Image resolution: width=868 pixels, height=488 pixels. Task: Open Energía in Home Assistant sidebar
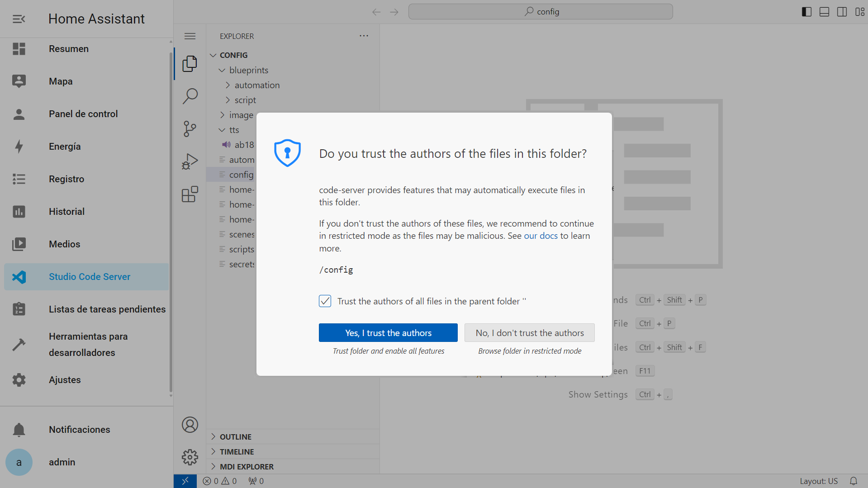[65, 147]
